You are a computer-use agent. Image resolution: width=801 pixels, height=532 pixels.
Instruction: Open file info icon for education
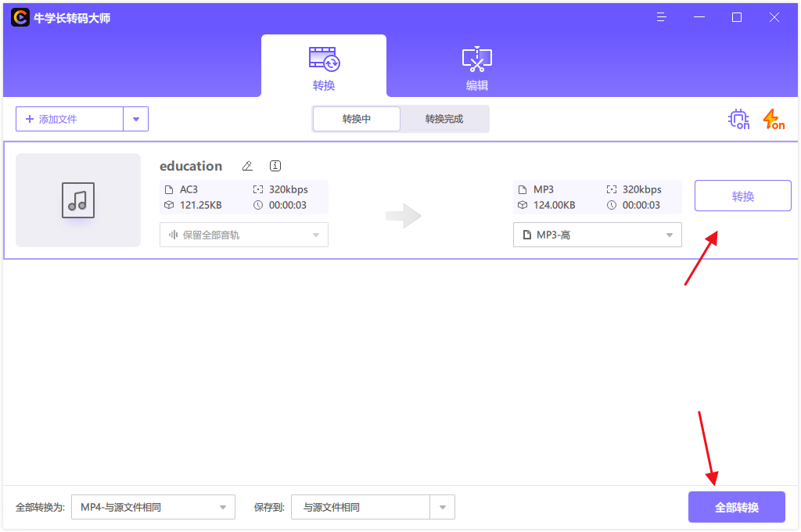(x=275, y=166)
